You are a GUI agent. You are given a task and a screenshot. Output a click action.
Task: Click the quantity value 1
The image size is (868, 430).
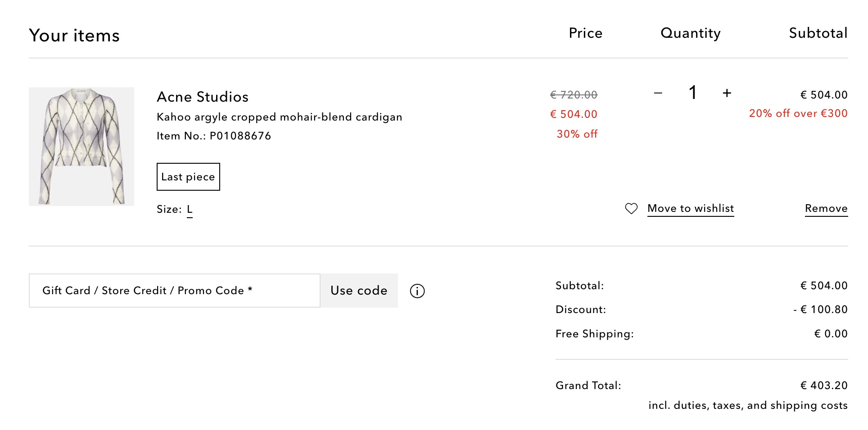tap(692, 93)
